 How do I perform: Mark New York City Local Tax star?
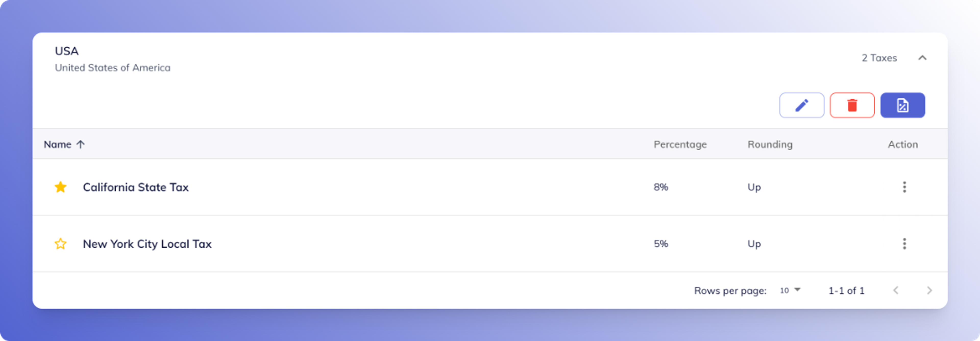(x=60, y=243)
